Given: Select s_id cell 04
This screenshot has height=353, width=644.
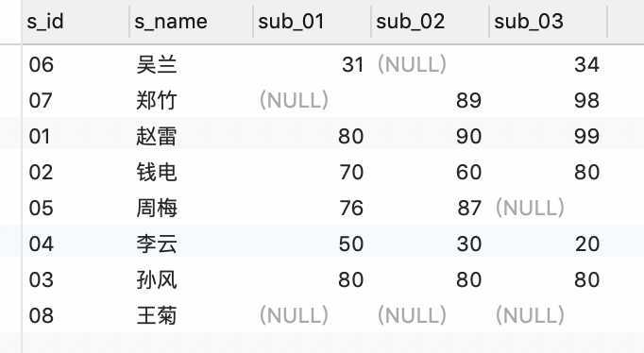Looking at the screenshot, I should coord(41,244).
